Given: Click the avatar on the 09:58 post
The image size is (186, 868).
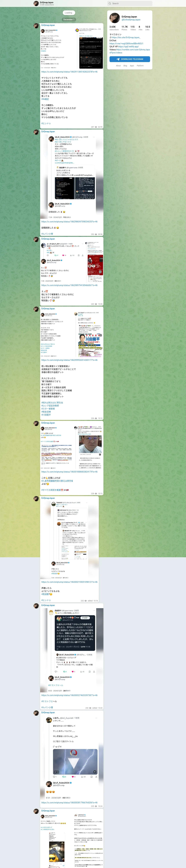Looking at the screenshot, I should [36, 132].
